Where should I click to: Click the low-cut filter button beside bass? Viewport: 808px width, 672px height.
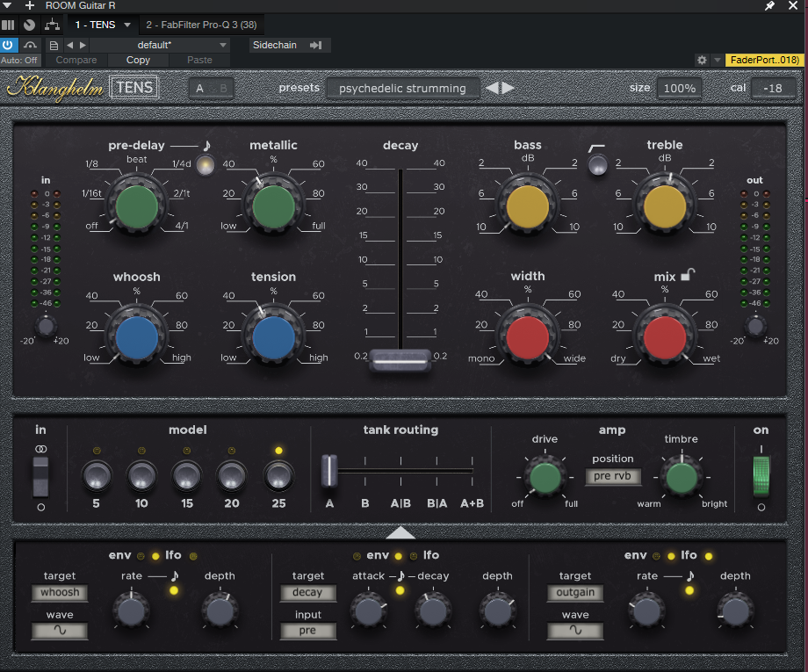(x=598, y=164)
